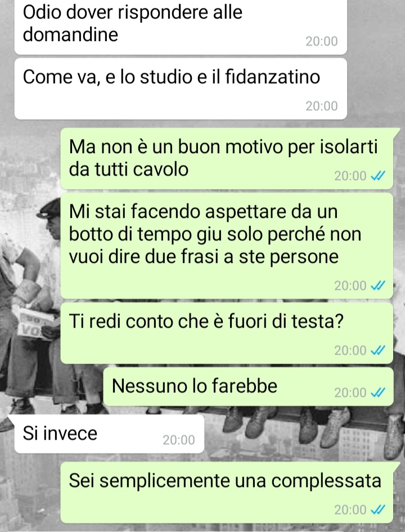Tap the 20:00 time under 'fidanzatino' message
This screenshot has width=405, height=532.
pyautogui.click(x=322, y=106)
